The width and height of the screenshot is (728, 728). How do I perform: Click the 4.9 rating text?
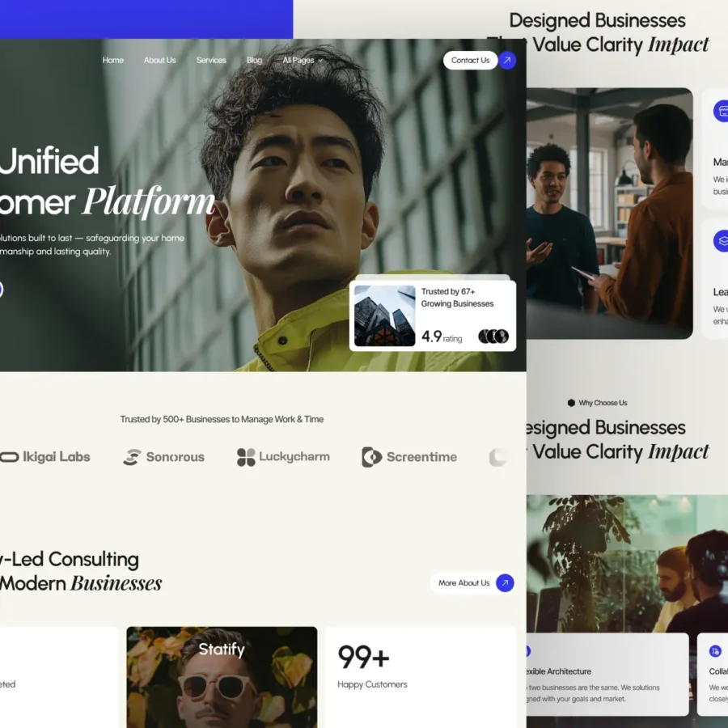pos(442,336)
